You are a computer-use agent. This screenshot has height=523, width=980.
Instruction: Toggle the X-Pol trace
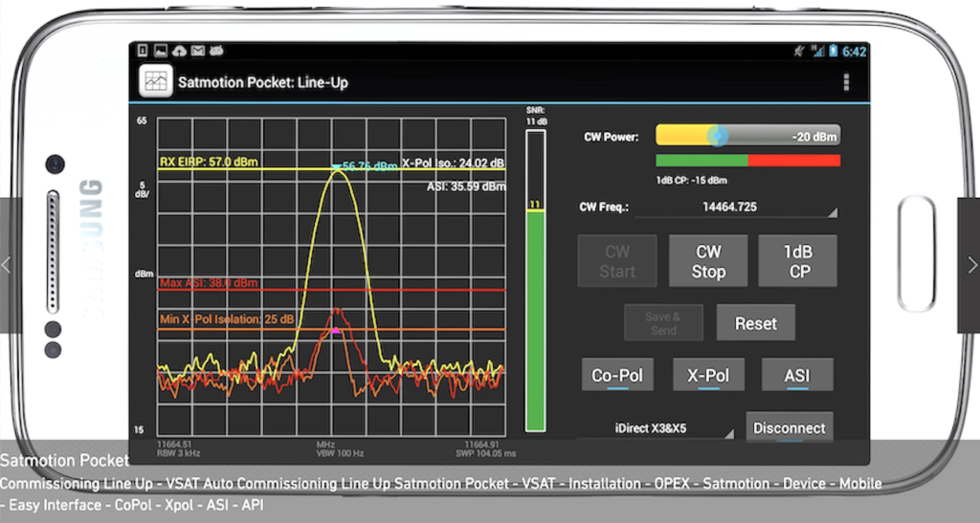point(708,375)
